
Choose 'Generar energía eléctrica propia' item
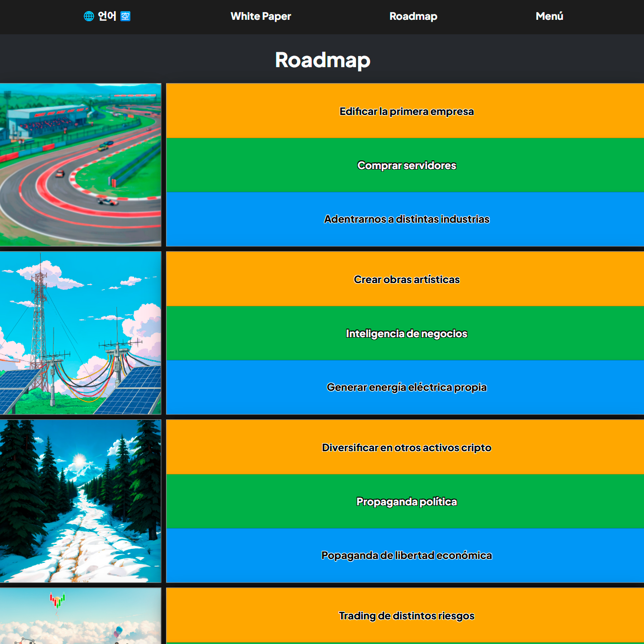406,387
